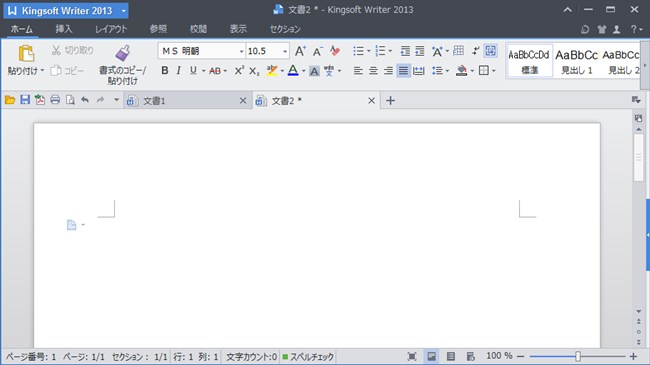Open print preview with the magnifier page icon
The height and width of the screenshot is (365, 650).
(70, 100)
